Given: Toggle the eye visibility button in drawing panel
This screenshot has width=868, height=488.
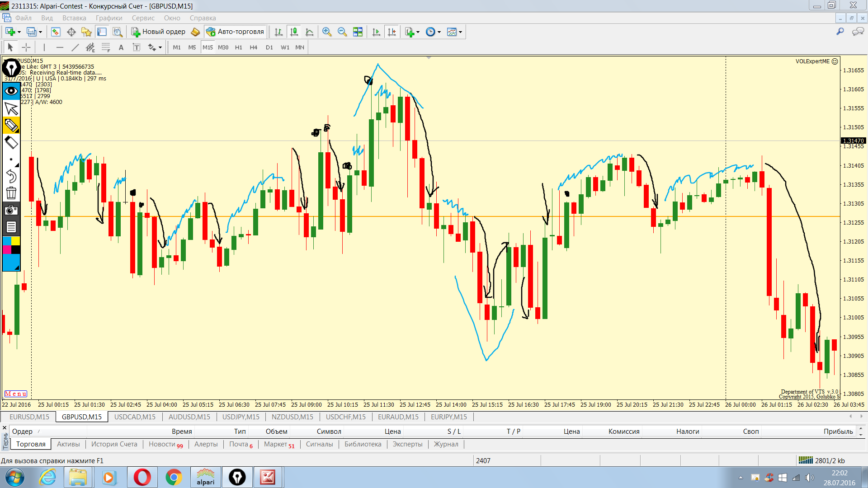Looking at the screenshot, I should [11, 91].
